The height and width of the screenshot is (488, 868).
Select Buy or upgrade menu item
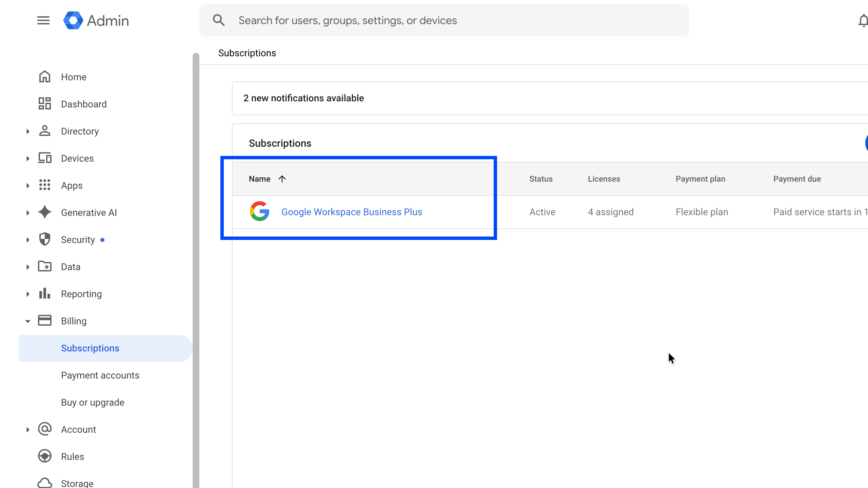coord(93,402)
